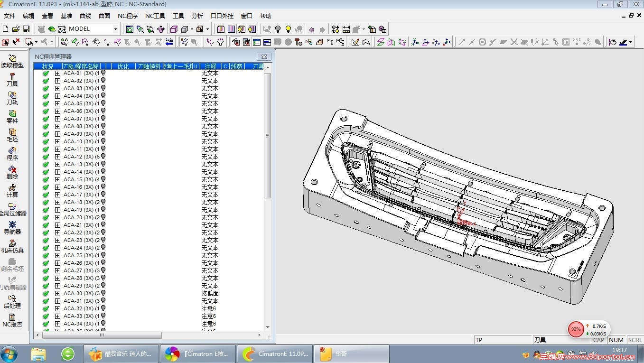Viewport: 644px width, 363px height.
Task: Open 后处理 post-process in sidebar
Action: click(x=12, y=302)
